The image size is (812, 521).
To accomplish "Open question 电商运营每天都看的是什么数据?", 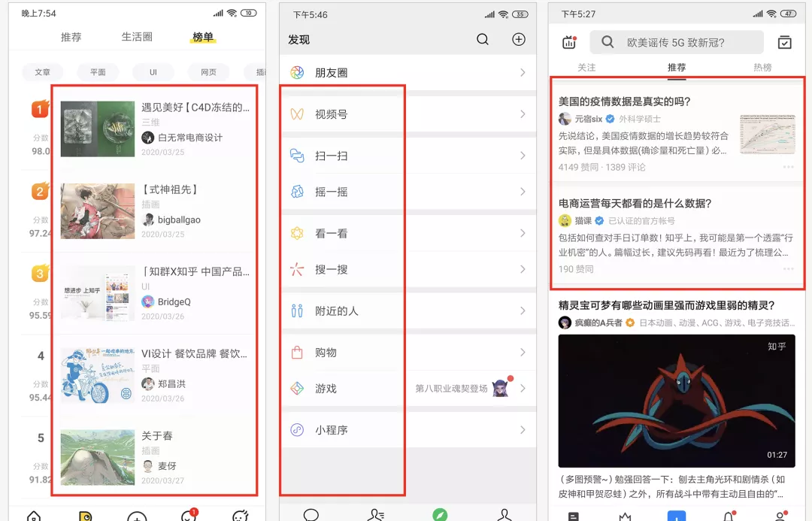I will click(635, 204).
